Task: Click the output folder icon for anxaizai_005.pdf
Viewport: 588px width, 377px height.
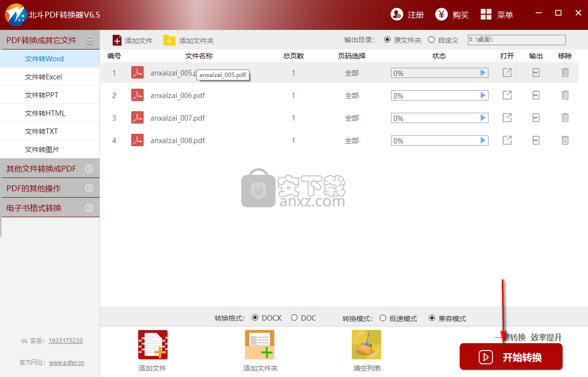Action: [x=536, y=73]
